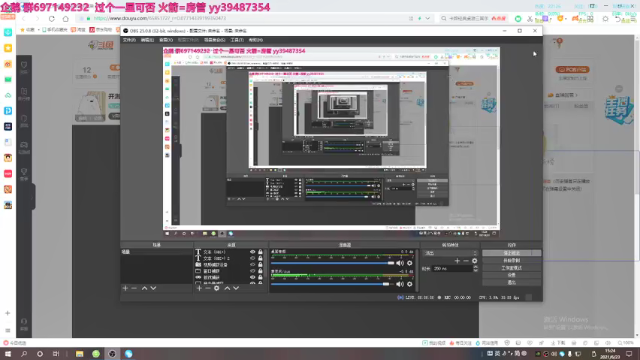Add a new scene transition
The width and height of the screenshot is (640, 360).
coord(457,261)
